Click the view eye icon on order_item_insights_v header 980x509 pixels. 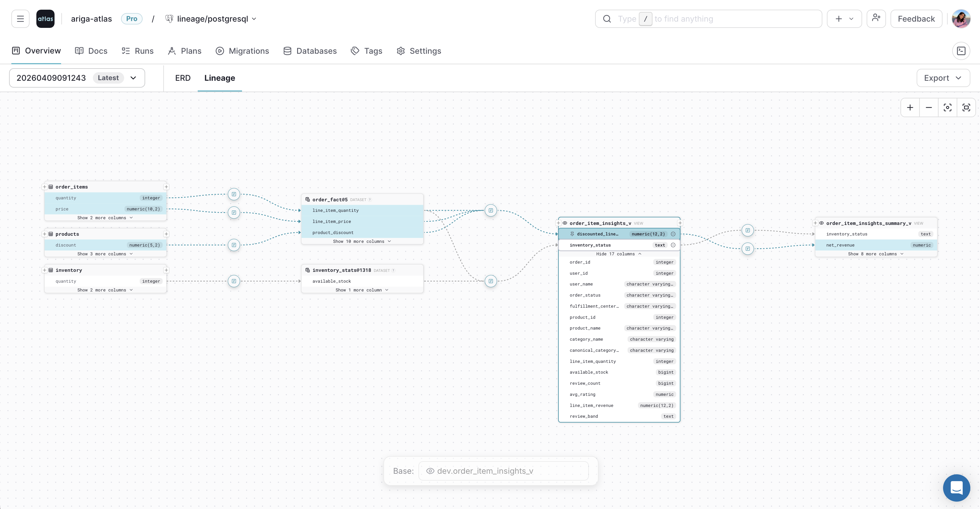pos(565,223)
